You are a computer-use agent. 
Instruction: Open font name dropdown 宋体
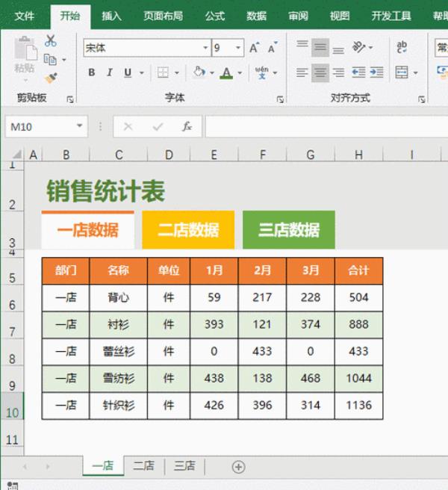click(205, 48)
